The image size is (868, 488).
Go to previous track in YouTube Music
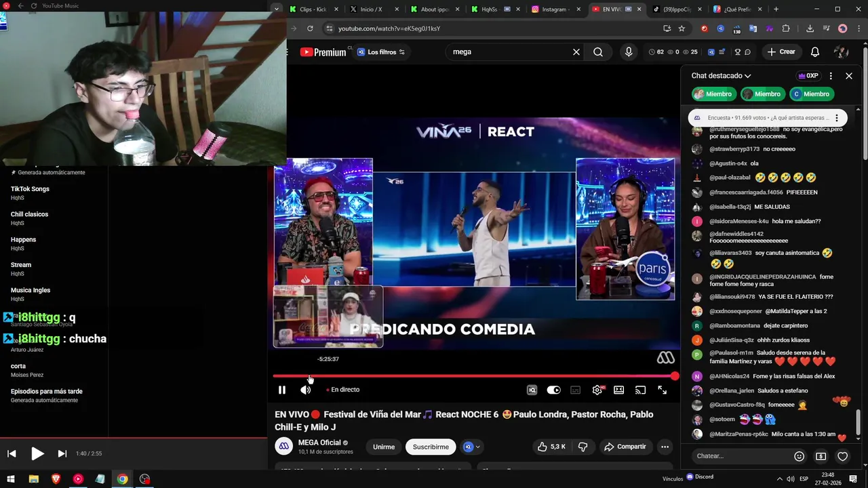click(x=12, y=453)
